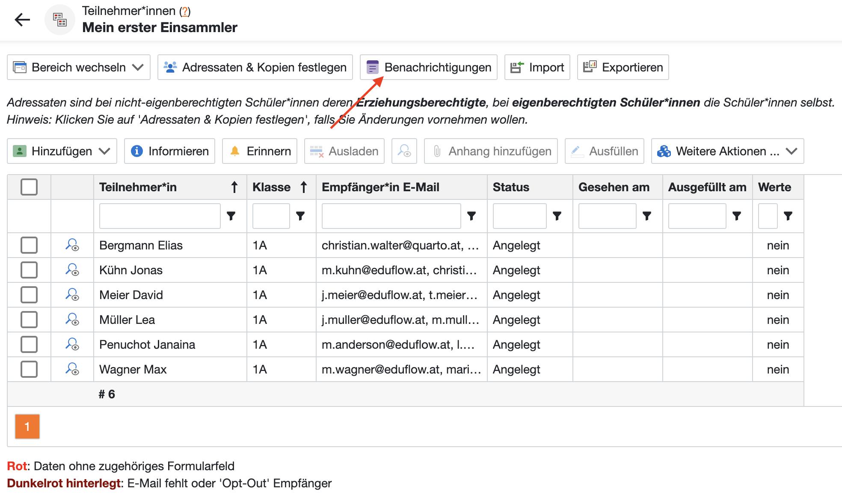Click filter icon for Werte column

(788, 216)
